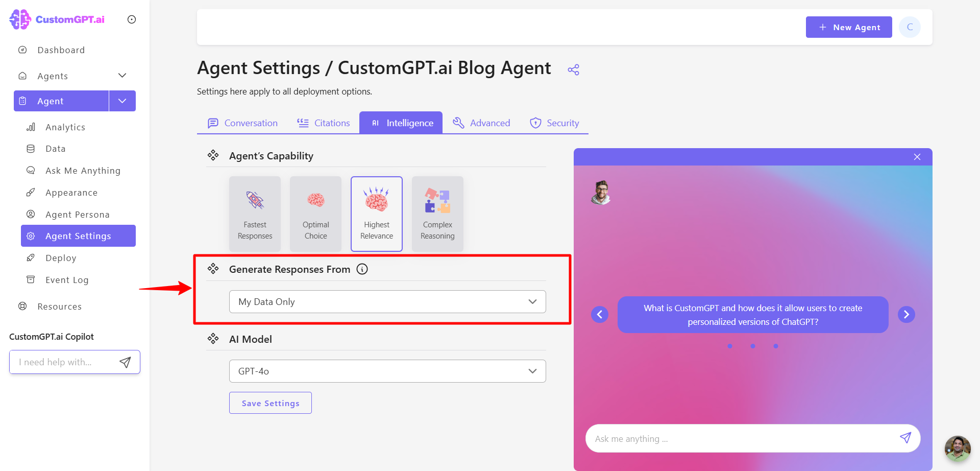Viewport: 980px width, 471px height.
Task: Click the Save Settings button
Action: pos(271,403)
